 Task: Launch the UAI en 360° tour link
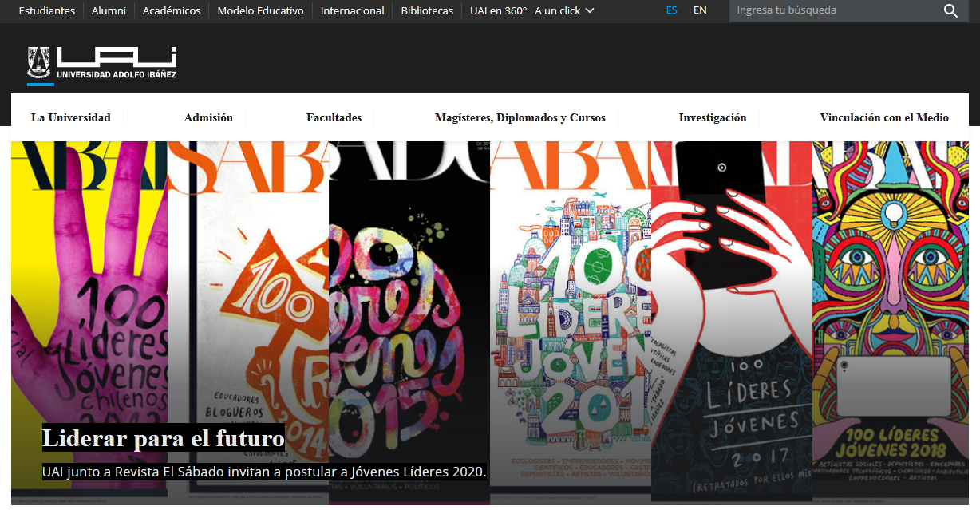(499, 10)
